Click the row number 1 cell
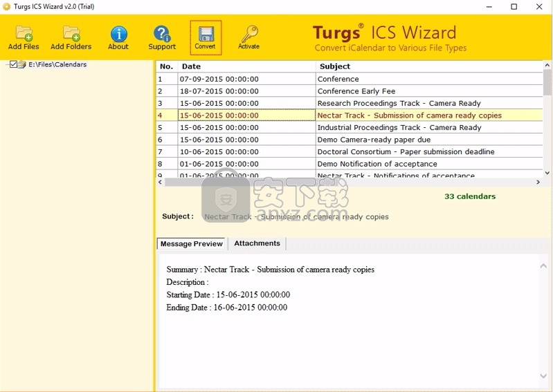 pyautogui.click(x=167, y=79)
